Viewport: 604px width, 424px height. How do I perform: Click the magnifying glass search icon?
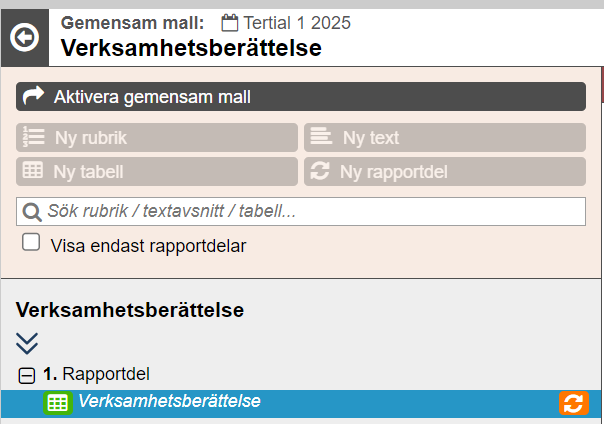32,212
